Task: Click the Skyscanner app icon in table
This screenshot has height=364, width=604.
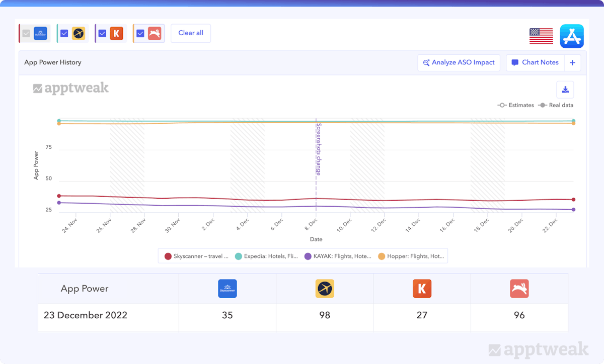Action: pyautogui.click(x=228, y=289)
